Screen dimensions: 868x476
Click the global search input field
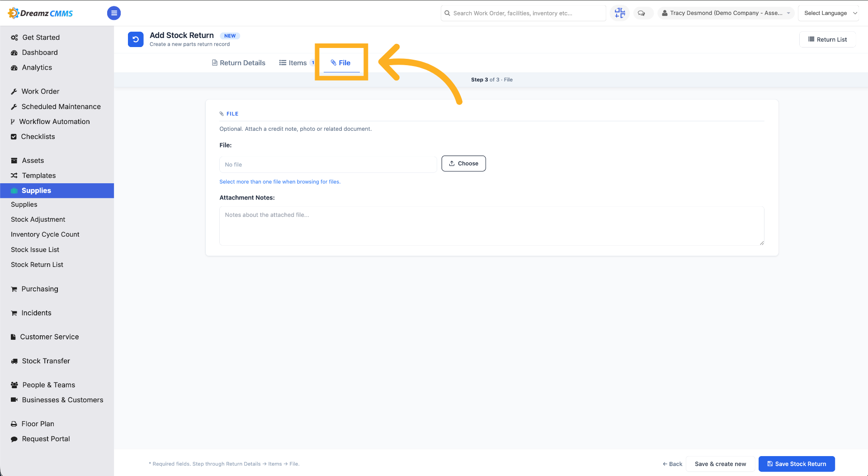click(523, 13)
